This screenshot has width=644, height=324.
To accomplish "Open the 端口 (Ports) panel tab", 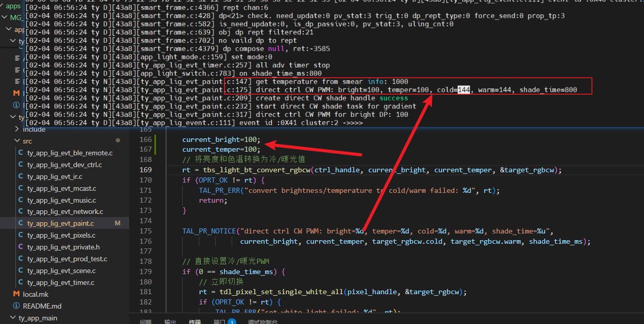I will click(219, 322).
